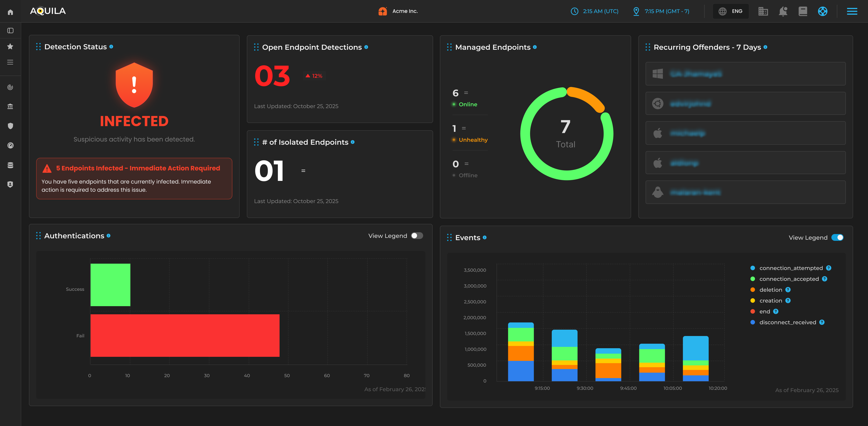Open the Acme Inc. organization menu
The width and height of the screenshot is (868, 426).
[x=398, y=11]
